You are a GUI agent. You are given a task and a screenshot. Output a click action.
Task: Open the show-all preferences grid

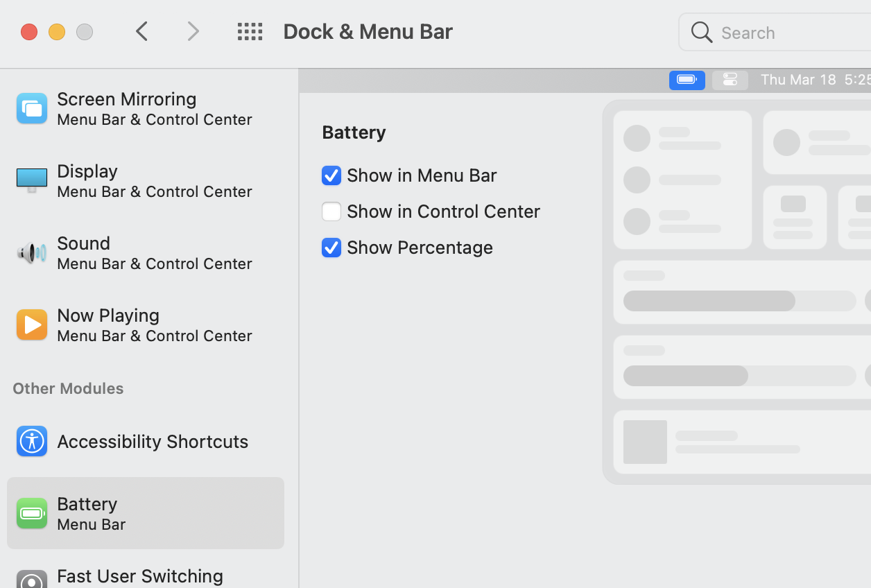pyautogui.click(x=250, y=31)
